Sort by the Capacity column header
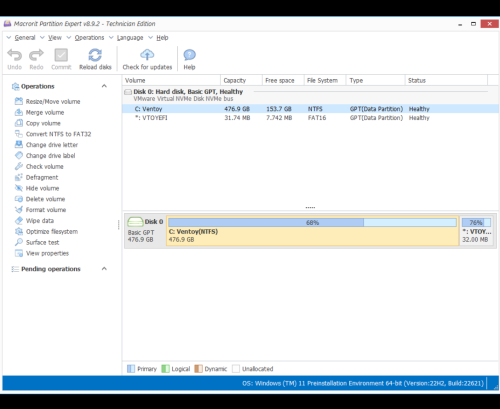500x409 pixels. click(241, 80)
